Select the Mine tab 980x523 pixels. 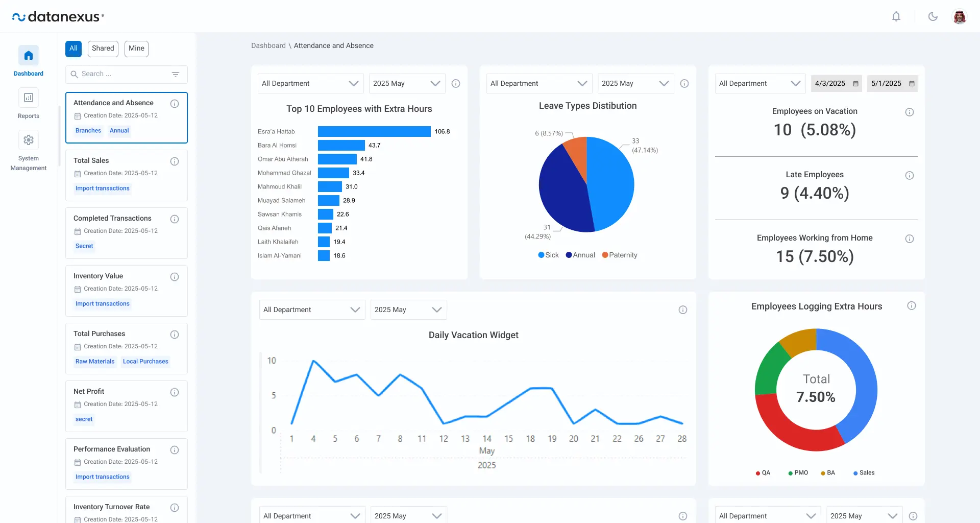point(136,49)
